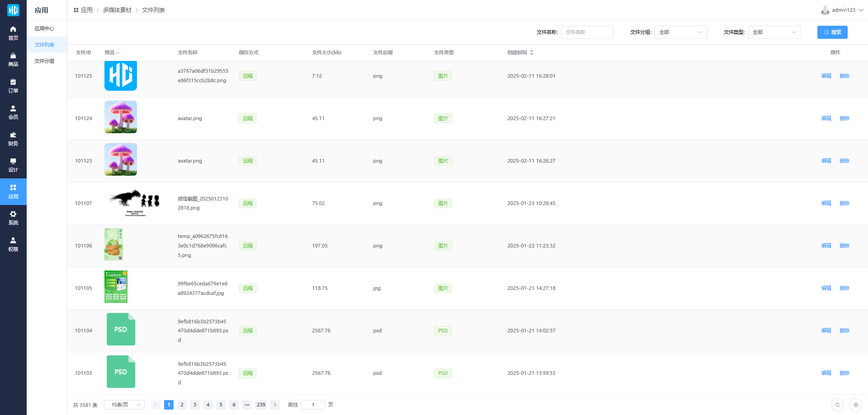Select 应用中心 in the submenu

44,28
